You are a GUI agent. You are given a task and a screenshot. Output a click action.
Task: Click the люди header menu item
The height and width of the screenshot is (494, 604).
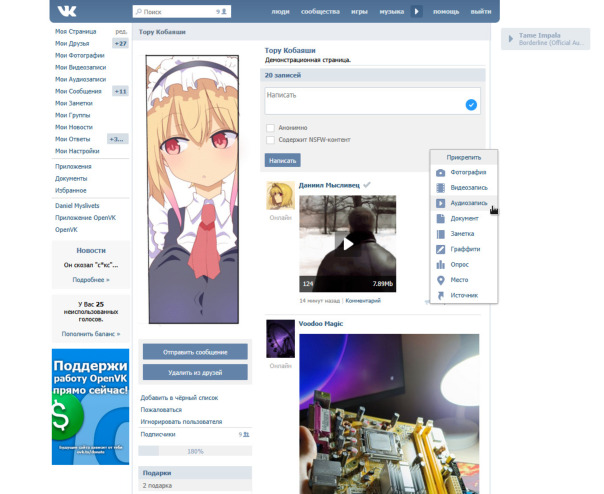[280, 12]
